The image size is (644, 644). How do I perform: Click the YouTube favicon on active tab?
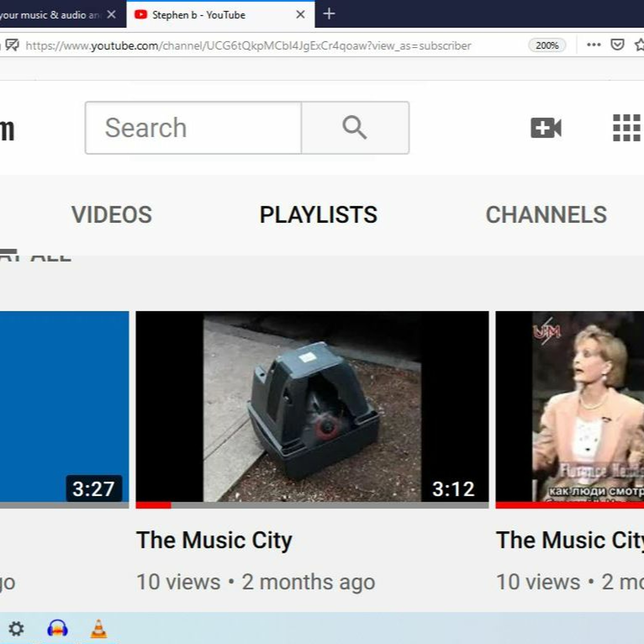140,14
